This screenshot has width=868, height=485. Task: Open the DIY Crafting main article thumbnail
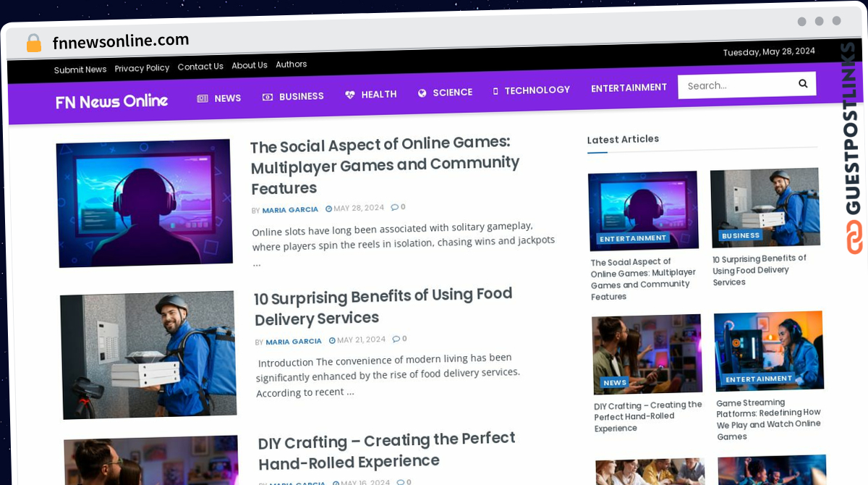click(151, 461)
